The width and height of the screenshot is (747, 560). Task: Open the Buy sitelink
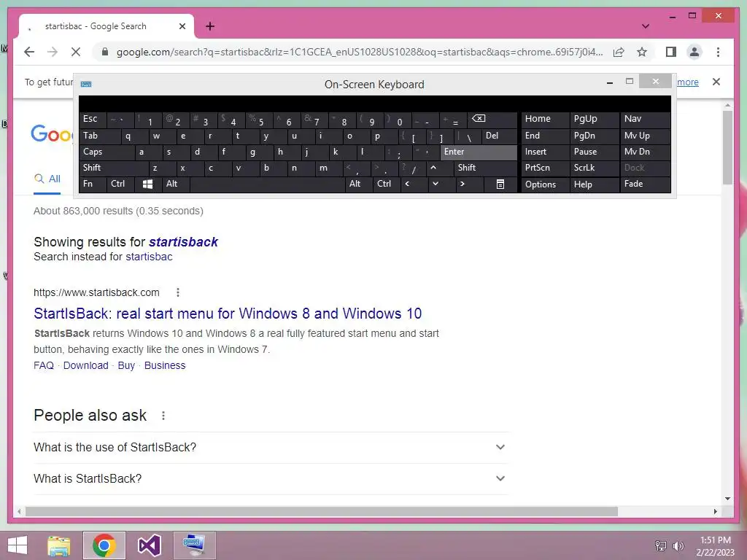coord(126,365)
